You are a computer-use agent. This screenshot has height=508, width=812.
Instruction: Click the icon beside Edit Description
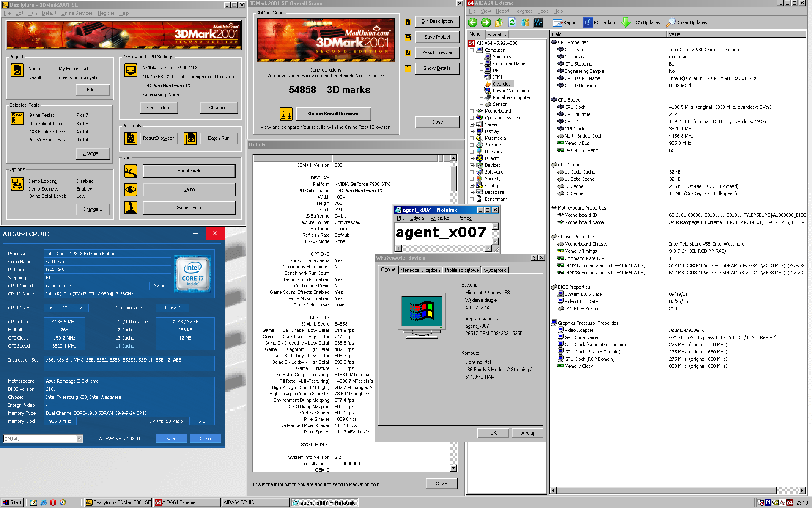(x=408, y=22)
